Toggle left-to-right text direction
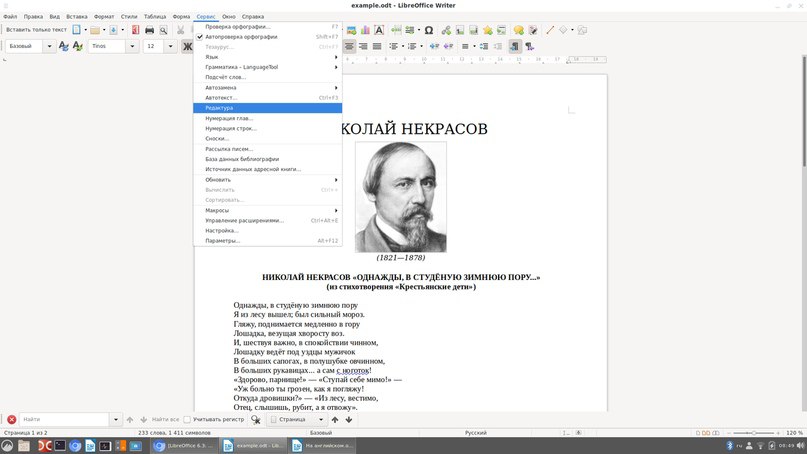Screen dimensions: 807x454 click(x=514, y=46)
